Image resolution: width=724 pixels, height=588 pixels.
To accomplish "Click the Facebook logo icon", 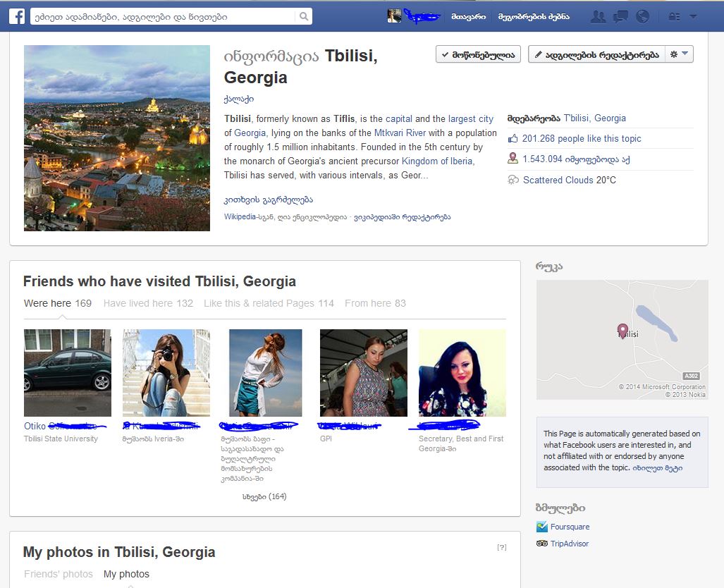I will coord(17,16).
